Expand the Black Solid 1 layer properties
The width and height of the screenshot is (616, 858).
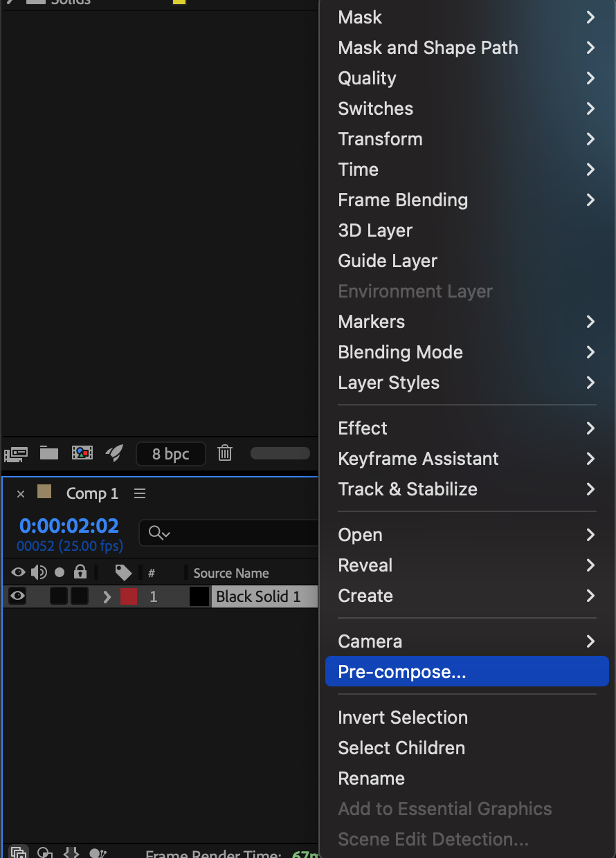click(107, 596)
